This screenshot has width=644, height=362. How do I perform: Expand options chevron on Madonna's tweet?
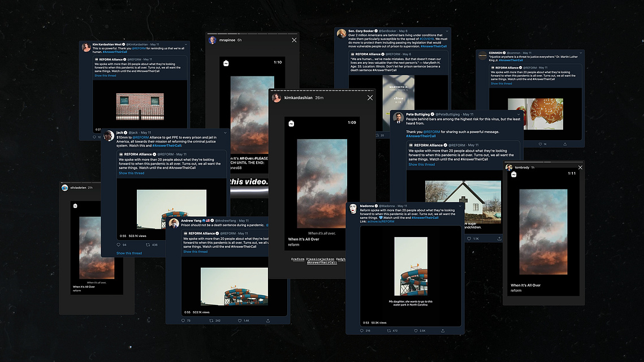[460, 206]
